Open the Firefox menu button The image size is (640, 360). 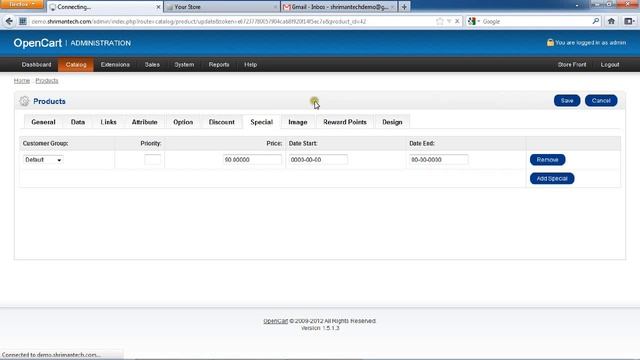[x=22, y=4]
